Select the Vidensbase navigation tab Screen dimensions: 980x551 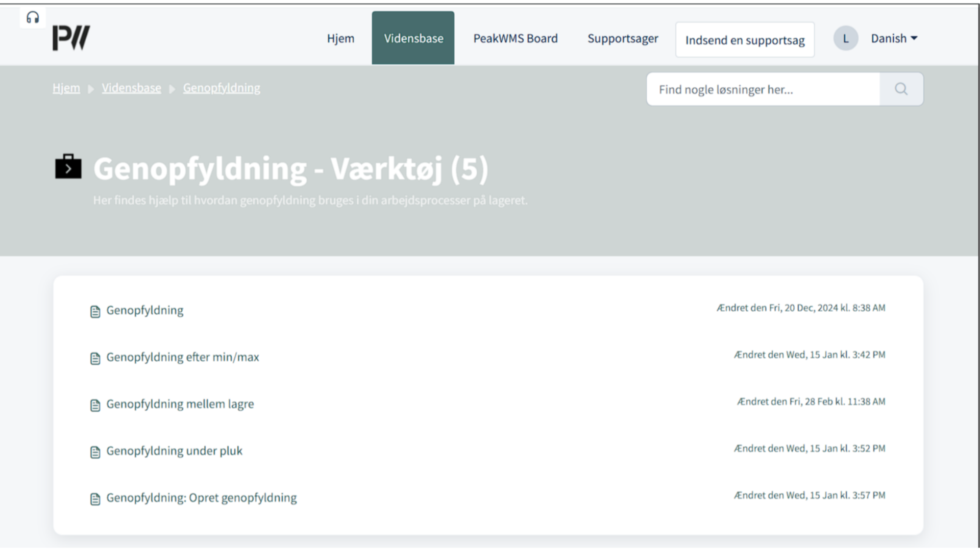(x=413, y=38)
